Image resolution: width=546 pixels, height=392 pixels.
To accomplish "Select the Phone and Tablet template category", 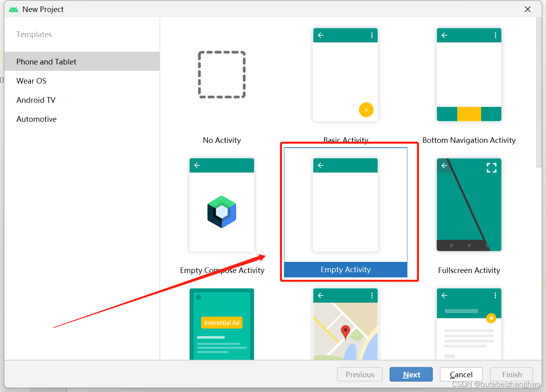I will click(82, 61).
